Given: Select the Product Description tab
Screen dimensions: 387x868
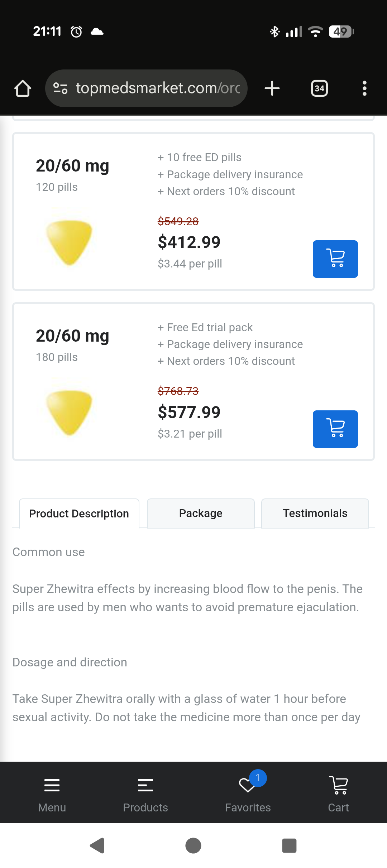Looking at the screenshot, I should click(79, 513).
